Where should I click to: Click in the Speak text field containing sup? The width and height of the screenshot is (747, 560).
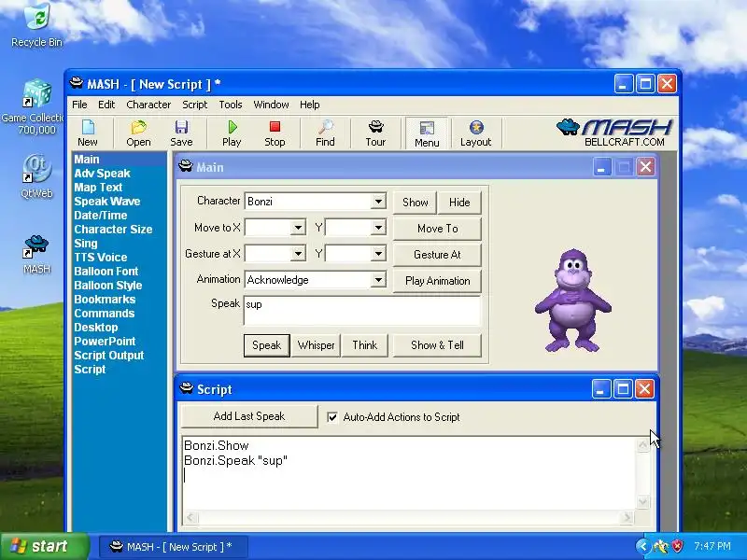click(362, 311)
